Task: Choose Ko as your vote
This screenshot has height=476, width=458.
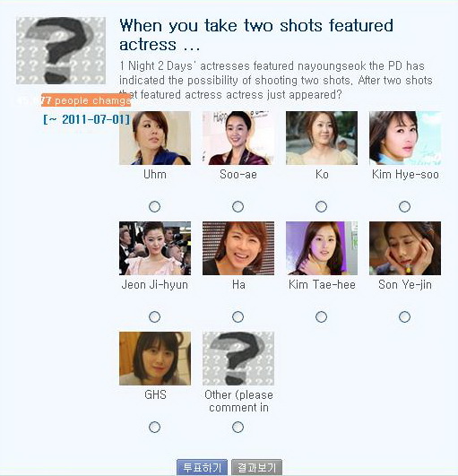Action: coord(321,207)
